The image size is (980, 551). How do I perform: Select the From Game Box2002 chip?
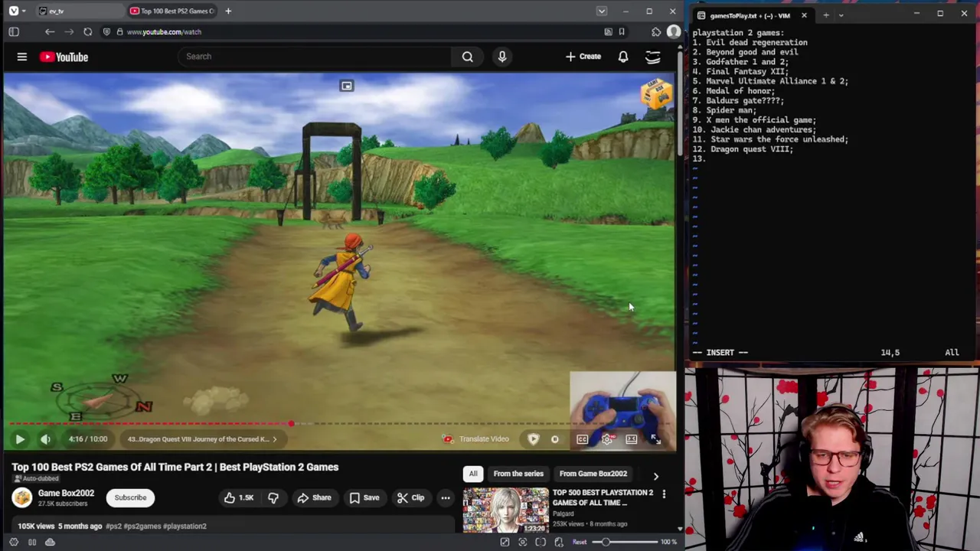pyautogui.click(x=593, y=474)
